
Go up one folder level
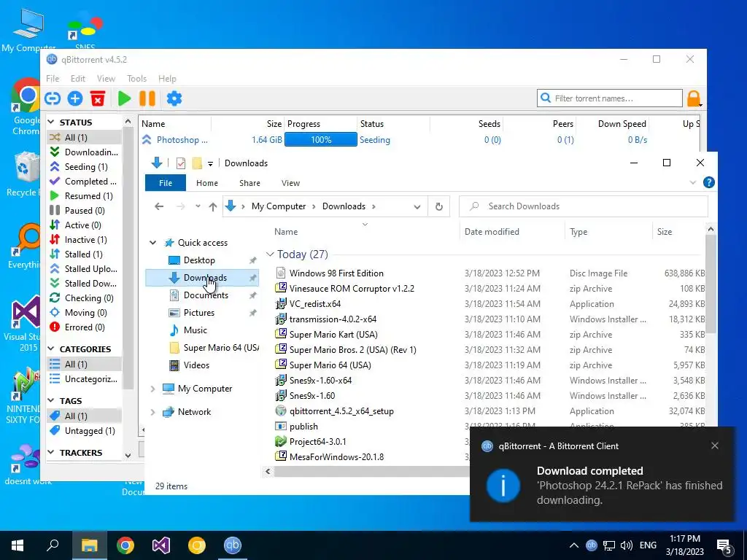213,206
